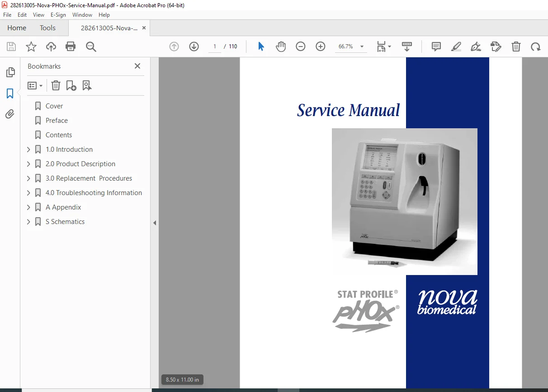Jump to the Cover bookmark
Image resolution: width=548 pixels, height=392 pixels.
54,106
